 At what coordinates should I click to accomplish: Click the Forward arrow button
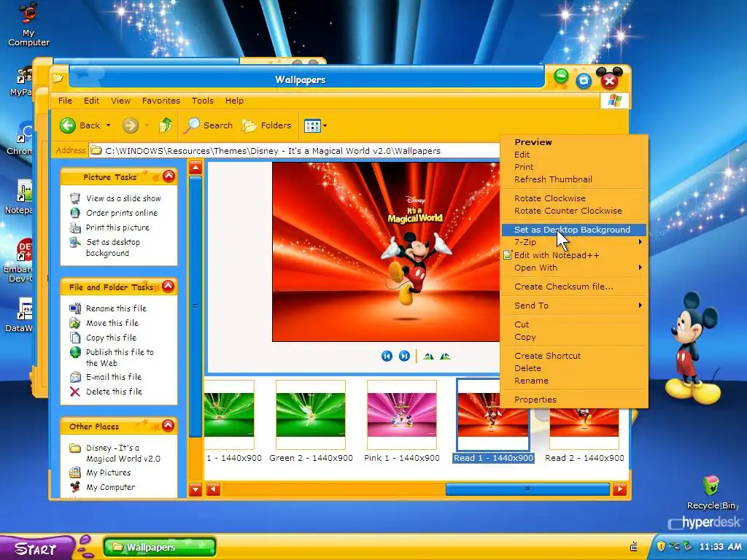click(130, 125)
